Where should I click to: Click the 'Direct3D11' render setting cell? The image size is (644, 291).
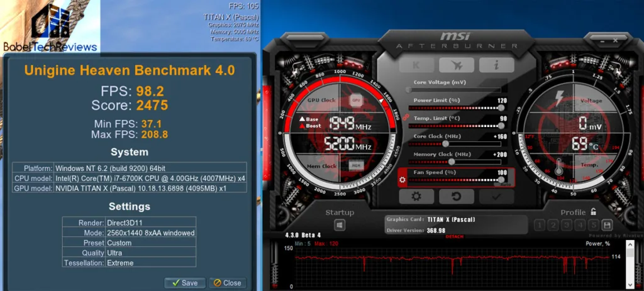point(150,222)
